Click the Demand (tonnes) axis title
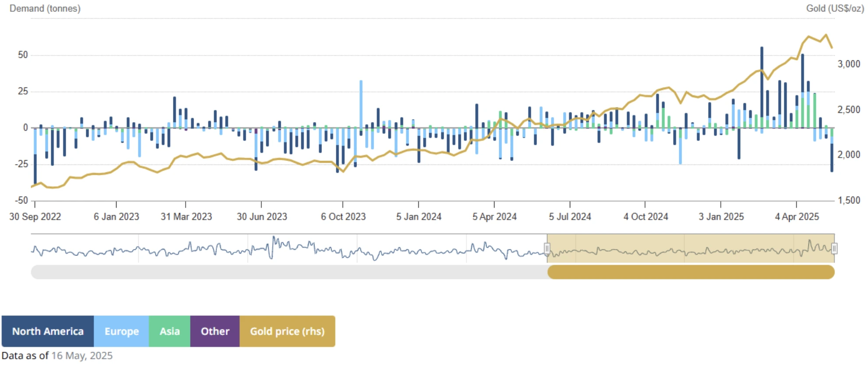Viewport: 868px width, 371px height. [x=45, y=8]
